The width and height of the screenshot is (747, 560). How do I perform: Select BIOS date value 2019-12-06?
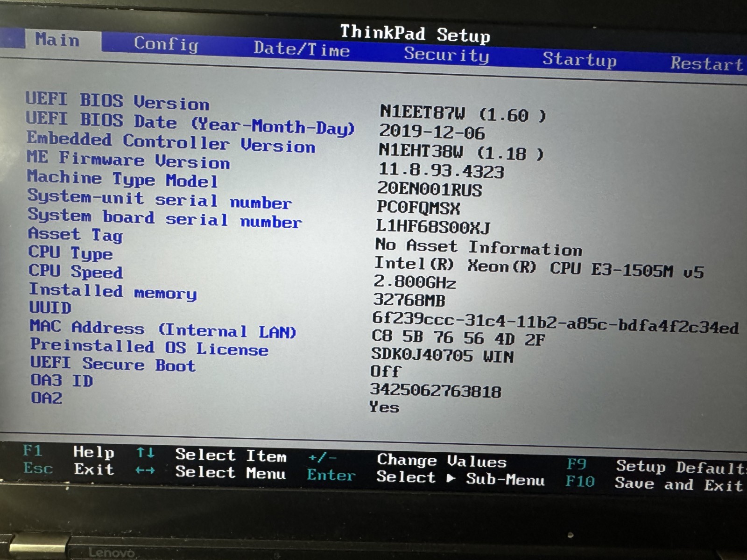[x=432, y=132]
